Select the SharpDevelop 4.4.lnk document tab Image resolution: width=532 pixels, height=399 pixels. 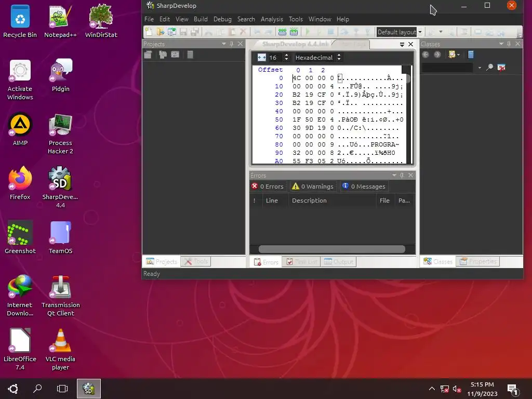[295, 44]
